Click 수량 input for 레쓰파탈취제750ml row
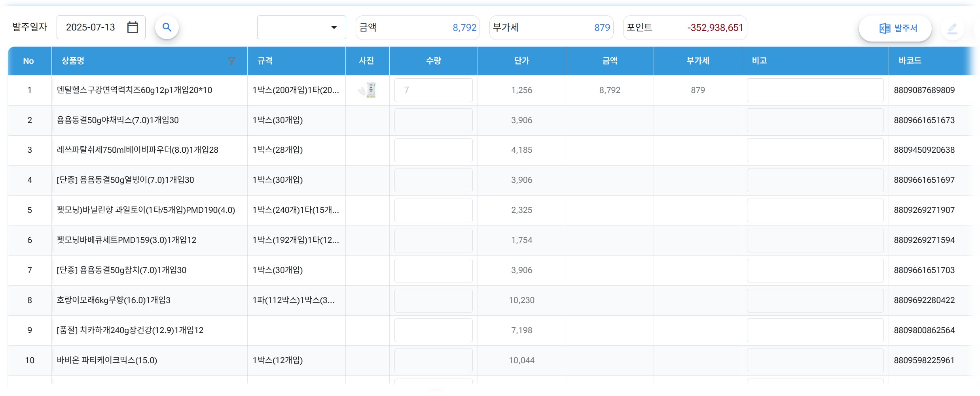The image size is (980, 396). tap(433, 150)
